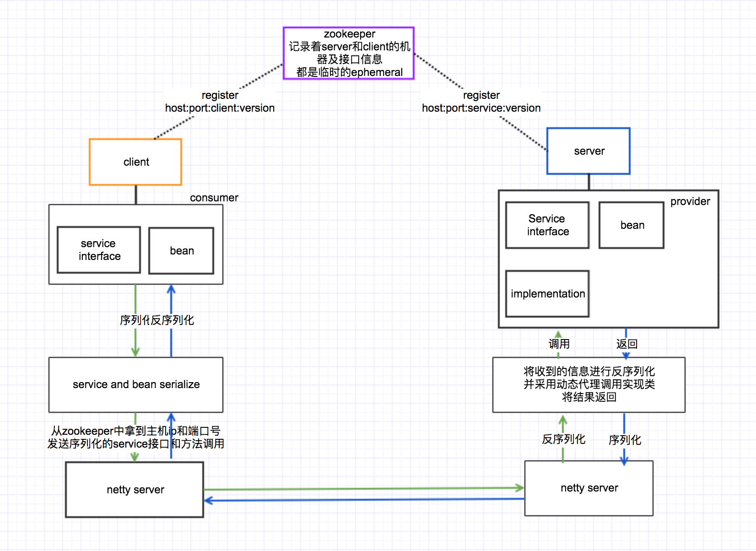The height and width of the screenshot is (551, 756).
Task: Click the provider label
Action: pyautogui.click(x=690, y=201)
